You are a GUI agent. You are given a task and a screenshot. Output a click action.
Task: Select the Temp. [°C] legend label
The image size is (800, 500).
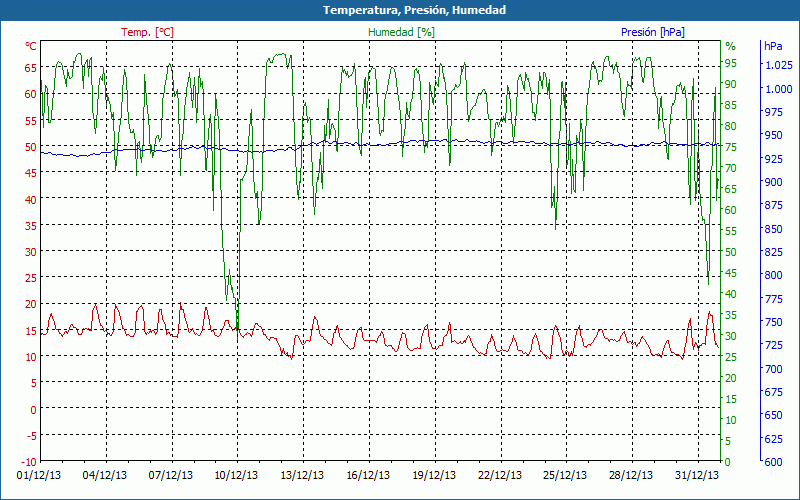pos(147,32)
